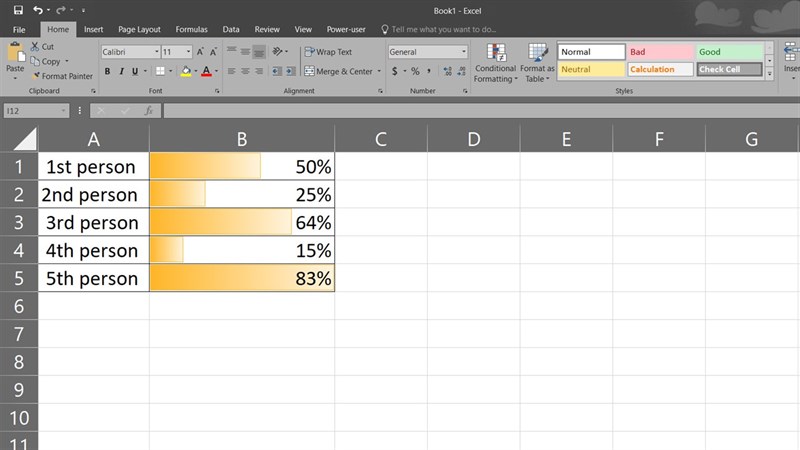Toggle center horizontal alignment
Image resolution: width=800 pixels, height=450 pixels.
245,71
